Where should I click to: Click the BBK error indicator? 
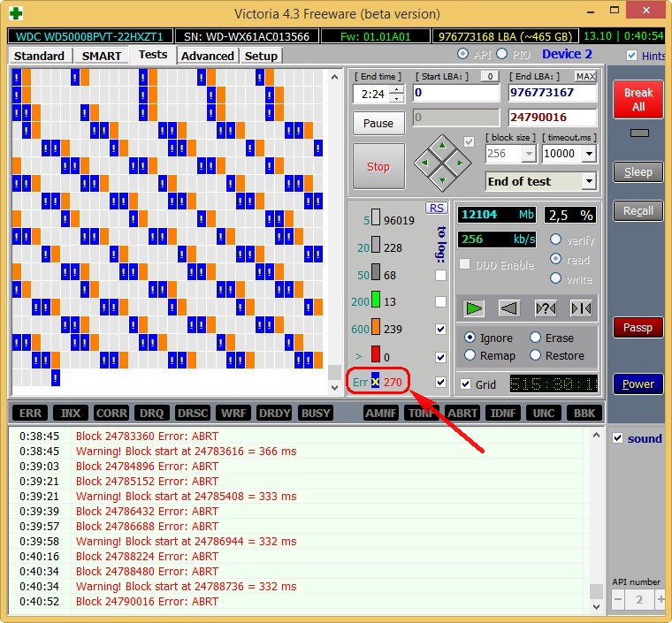(x=584, y=414)
